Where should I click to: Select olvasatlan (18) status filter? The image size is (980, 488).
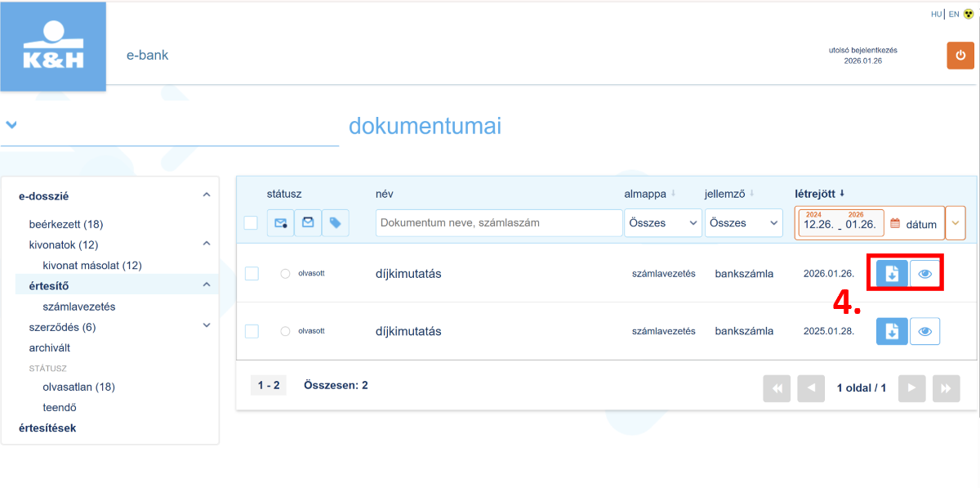pos(78,387)
